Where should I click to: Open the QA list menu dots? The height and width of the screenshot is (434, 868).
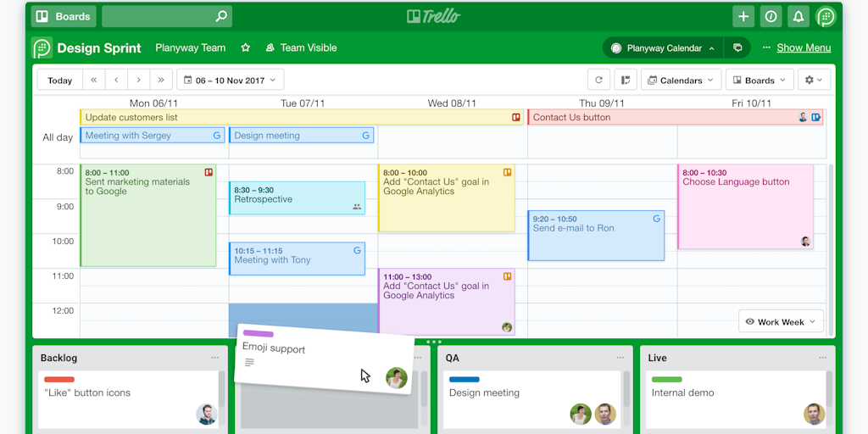(620, 358)
